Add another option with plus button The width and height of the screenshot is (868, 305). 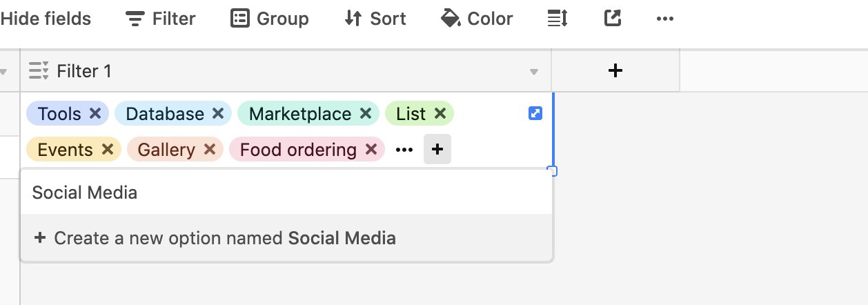[437, 149]
